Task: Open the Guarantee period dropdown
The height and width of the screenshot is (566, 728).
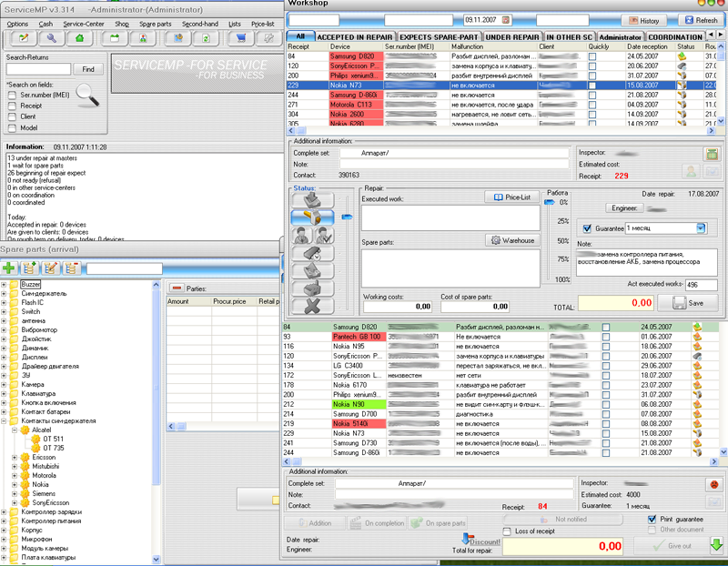Action: [701, 228]
